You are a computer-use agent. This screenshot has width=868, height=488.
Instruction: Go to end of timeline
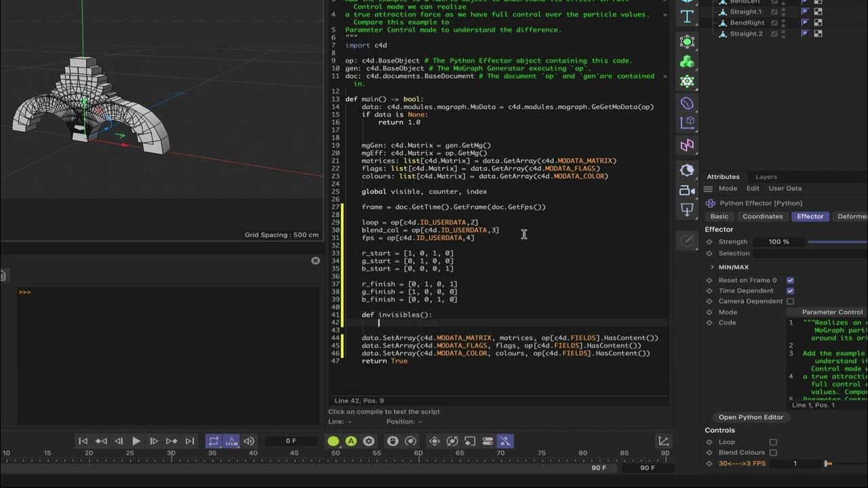pos(189,441)
